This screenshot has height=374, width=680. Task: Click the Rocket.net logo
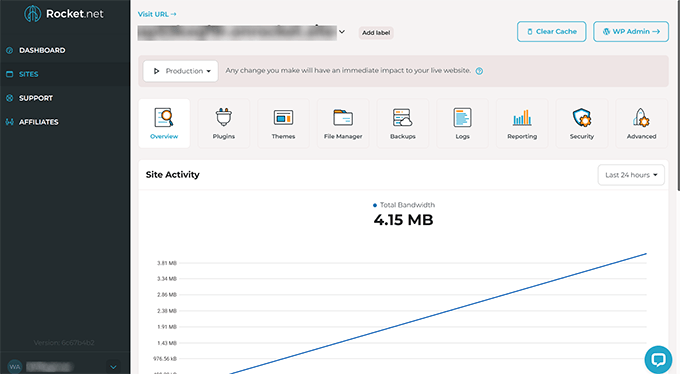pos(64,14)
